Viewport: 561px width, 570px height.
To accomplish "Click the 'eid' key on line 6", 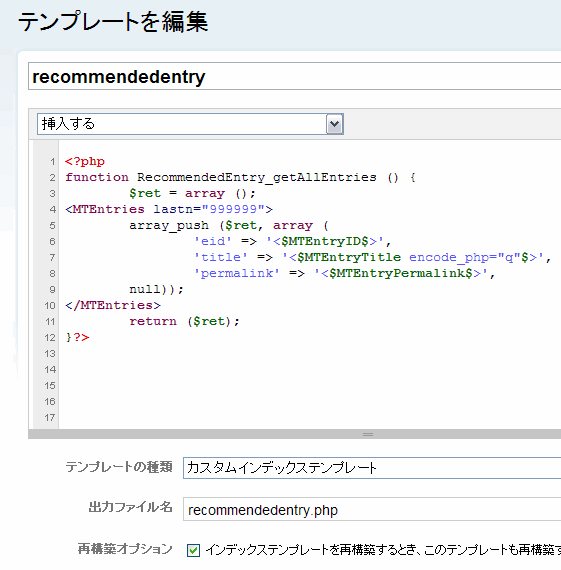I will click(213, 241).
